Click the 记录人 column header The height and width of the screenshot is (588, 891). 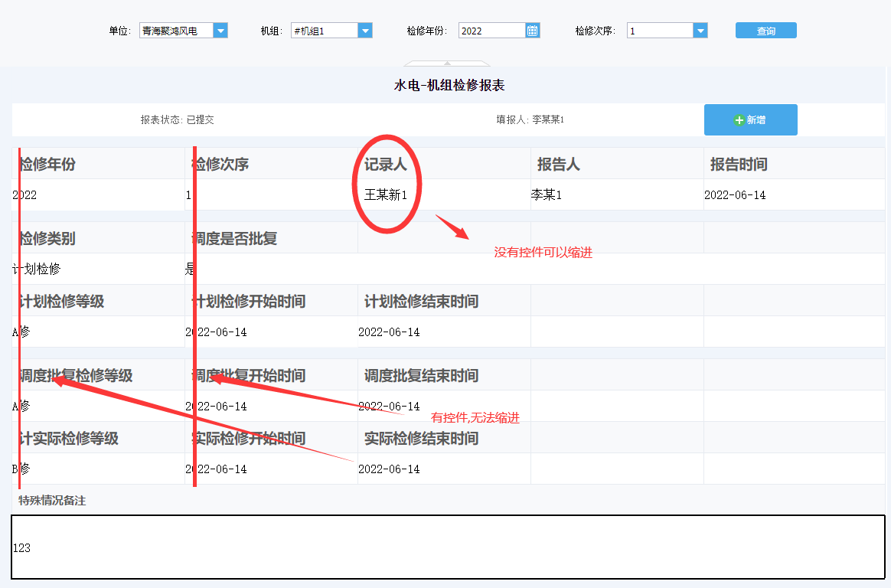tap(386, 164)
